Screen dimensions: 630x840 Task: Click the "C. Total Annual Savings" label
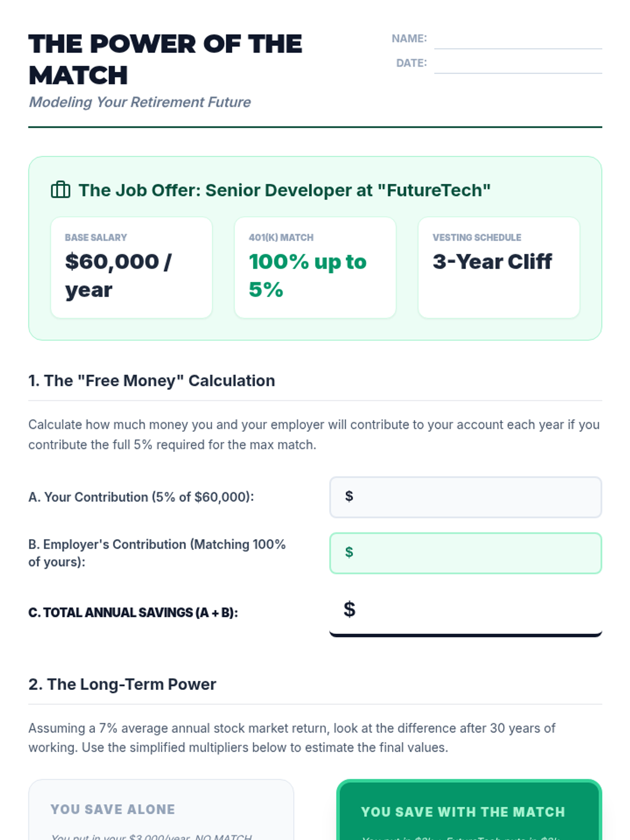133,613
